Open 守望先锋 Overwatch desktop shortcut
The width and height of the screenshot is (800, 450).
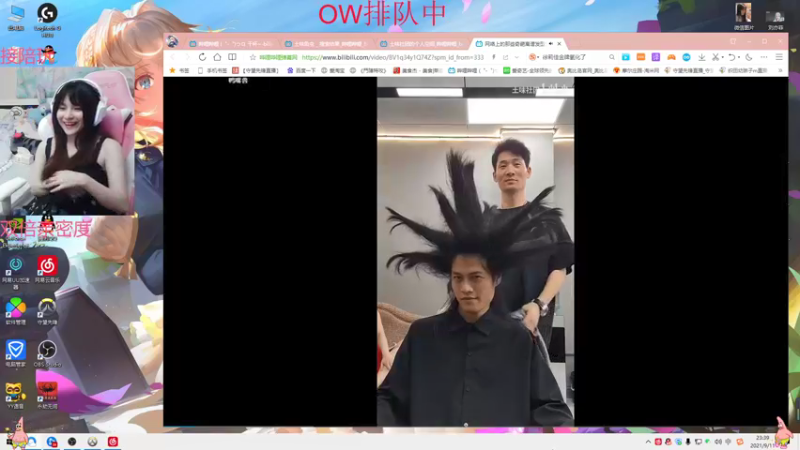pyautogui.click(x=47, y=311)
